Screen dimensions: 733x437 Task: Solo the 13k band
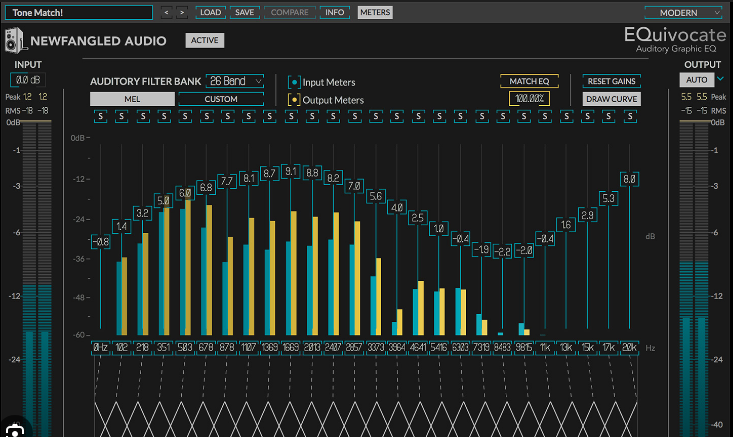pos(567,116)
